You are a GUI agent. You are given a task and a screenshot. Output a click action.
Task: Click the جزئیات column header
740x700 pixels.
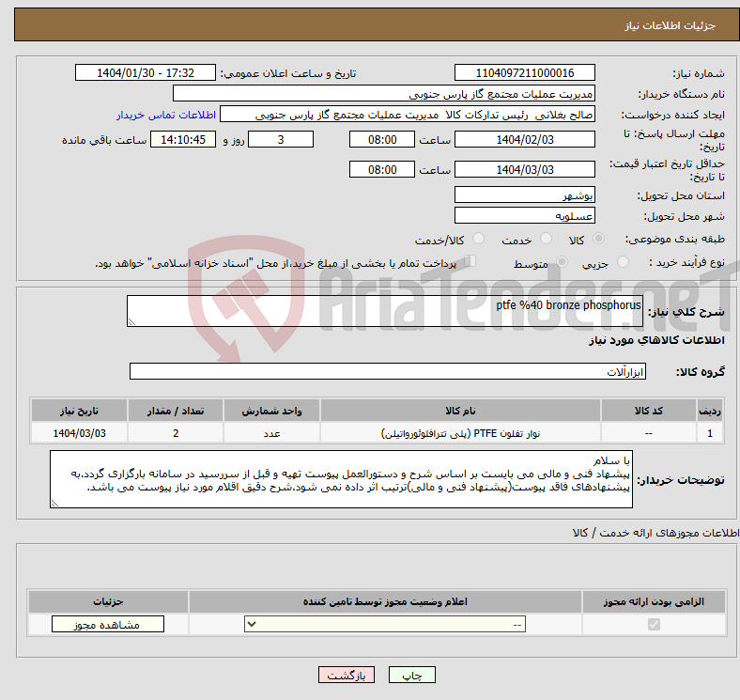[x=108, y=601]
